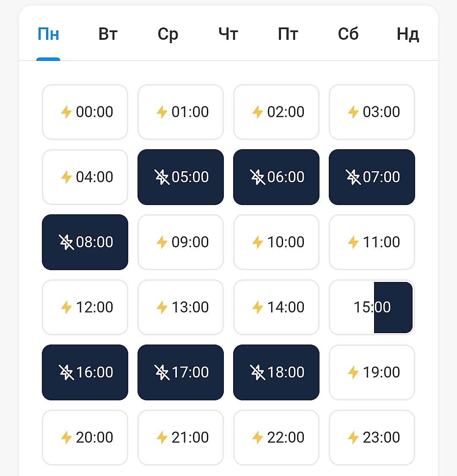Viewport: 457px width, 476px height.
Task: Select the Пн day tab
Action: pyautogui.click(x=48, y=34)
